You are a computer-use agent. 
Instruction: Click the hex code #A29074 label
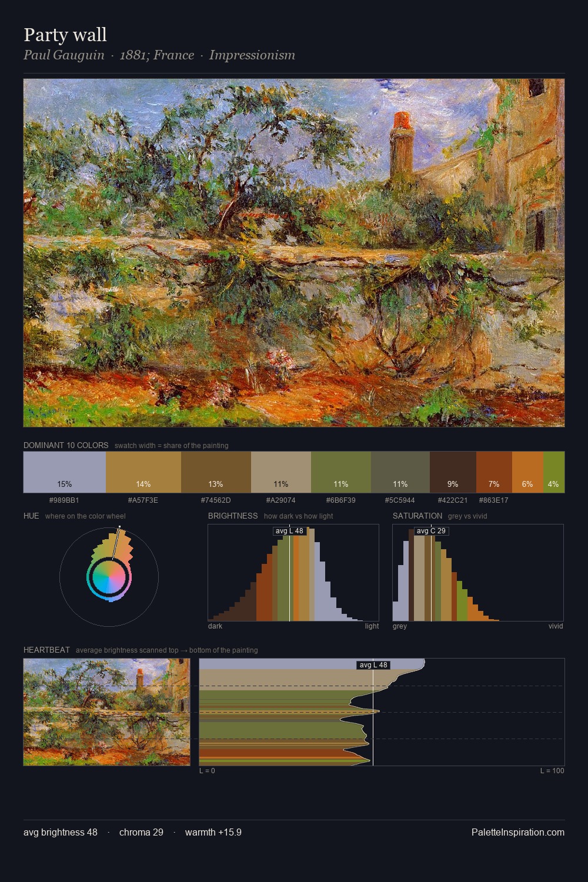pyautogui.click(x=281, y=500)
